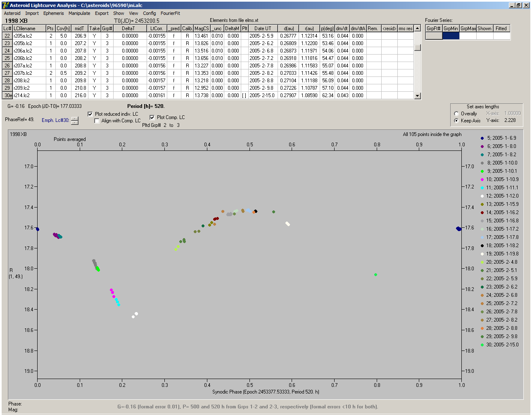Click legend entry 14; 2005- 1-16.2
This screenshot has height=415, width=532.
pyautogui.click(x=499, y=212)
